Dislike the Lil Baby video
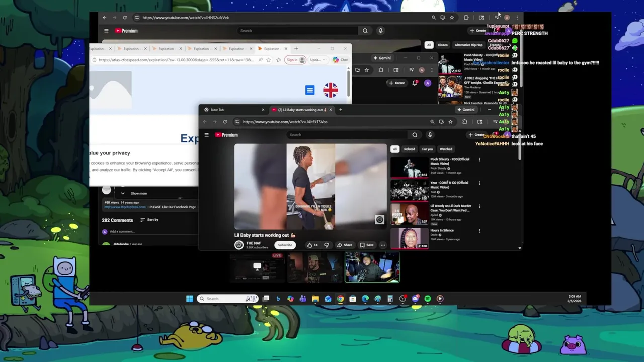Screen dimensions: 644x362 click(326, 245)
